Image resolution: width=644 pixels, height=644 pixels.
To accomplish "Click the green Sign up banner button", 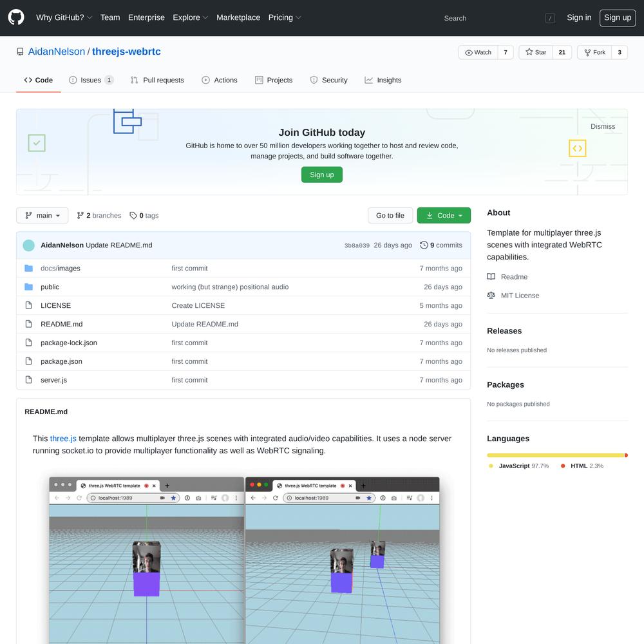I will point(322,175).
